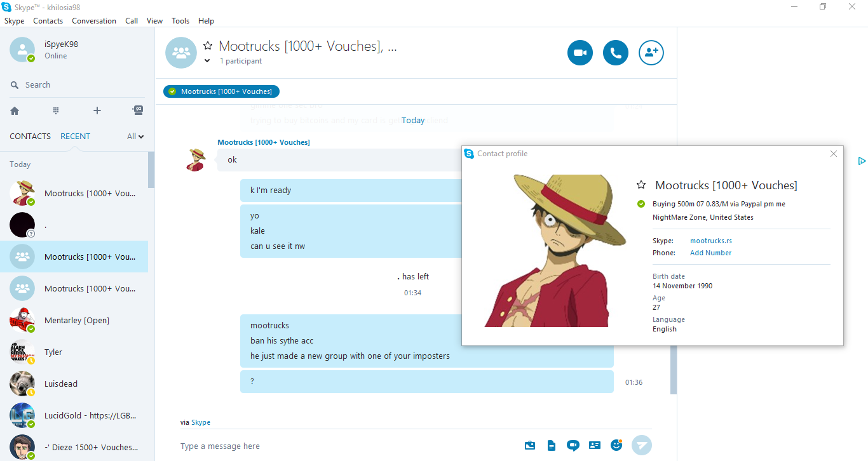The width and height of the screenshot is (868, 461).
Task: Select the contact named with a dot
Action: click(74, 225)
